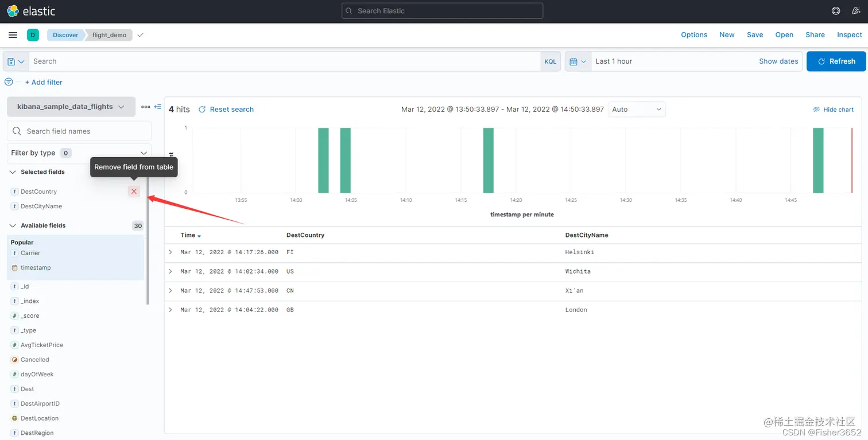Click Open in top menu
868x440 pixels.
[784, 35]
